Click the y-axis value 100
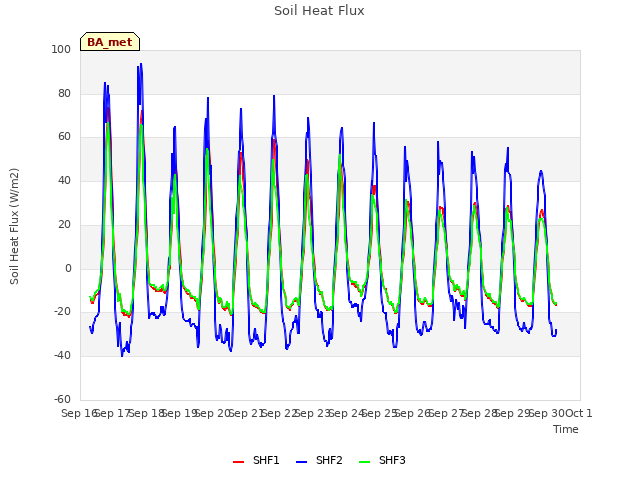 pos(61,49)
